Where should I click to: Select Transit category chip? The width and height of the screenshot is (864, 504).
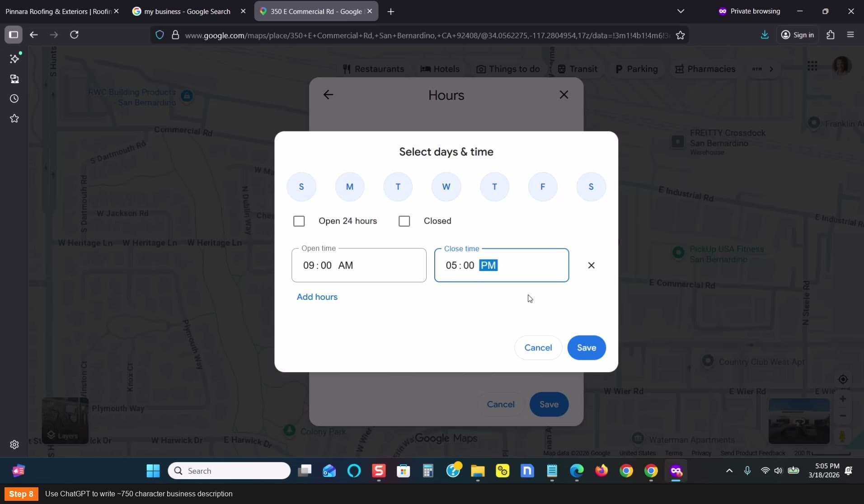click(x=578, y=69)
